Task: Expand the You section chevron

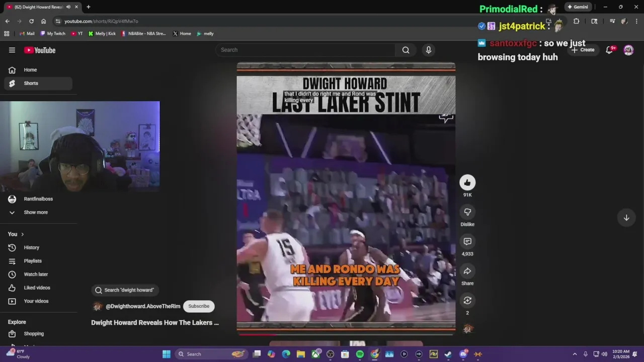Action: pos(22,234)
